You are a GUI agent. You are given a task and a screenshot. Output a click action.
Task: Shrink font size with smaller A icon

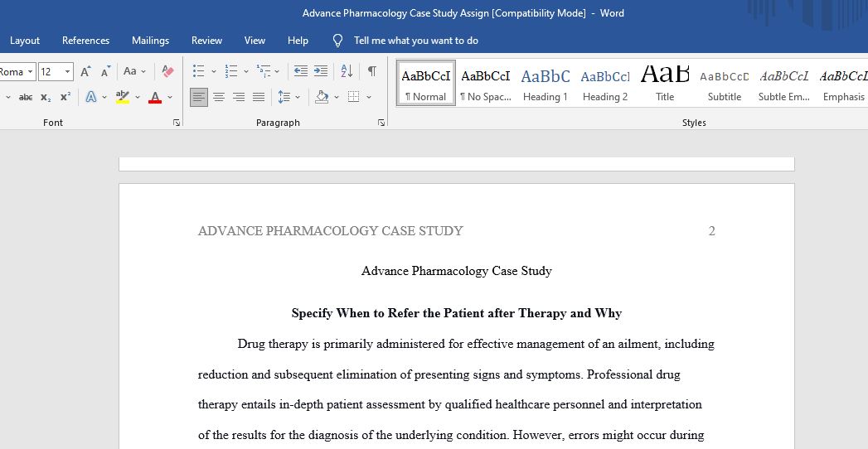pos(105,71)
